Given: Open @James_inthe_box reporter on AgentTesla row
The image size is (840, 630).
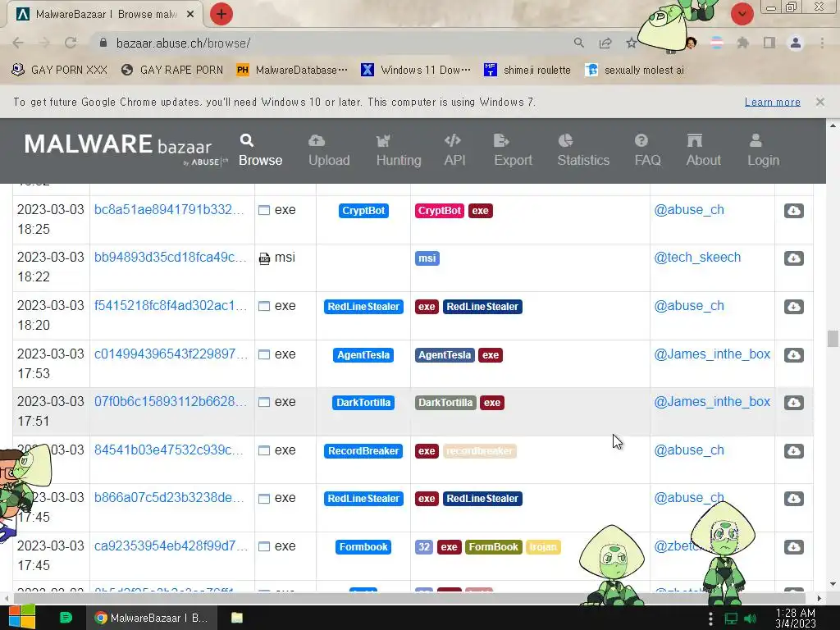Looking at the screenshot, I should (x=712, y=354).
